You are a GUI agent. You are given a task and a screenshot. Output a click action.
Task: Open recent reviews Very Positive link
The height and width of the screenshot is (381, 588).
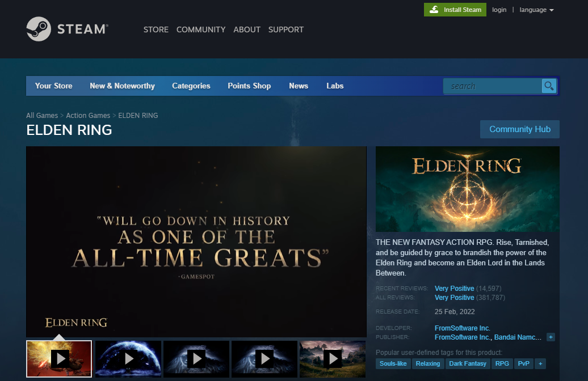coord(454,289)
